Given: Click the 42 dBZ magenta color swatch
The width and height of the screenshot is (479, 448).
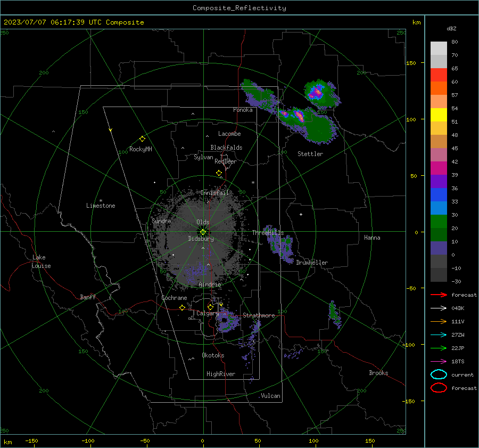Looking at the screenshot, I should (x=439, y=168).
